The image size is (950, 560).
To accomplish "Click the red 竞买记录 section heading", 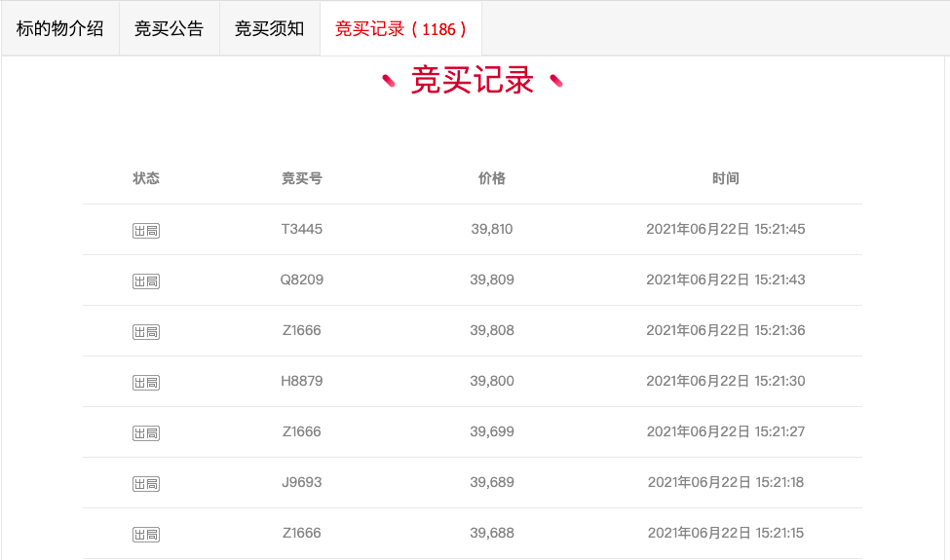I will point(472,80).
